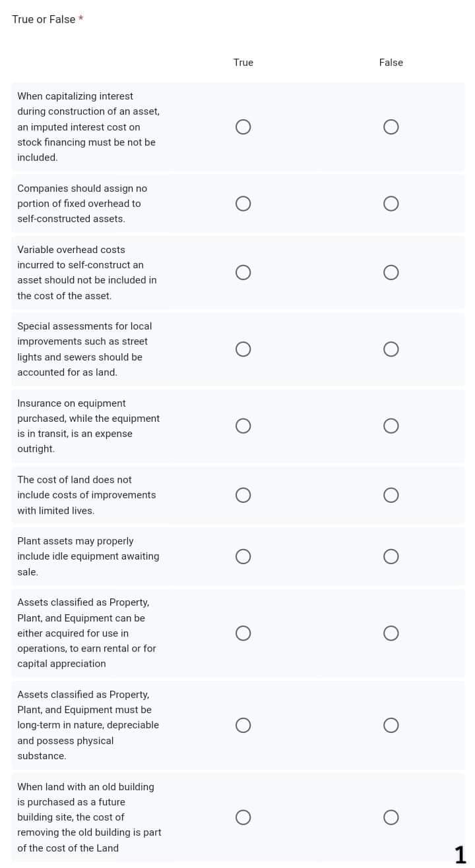Select False for the special assessments question

(391, 349)
